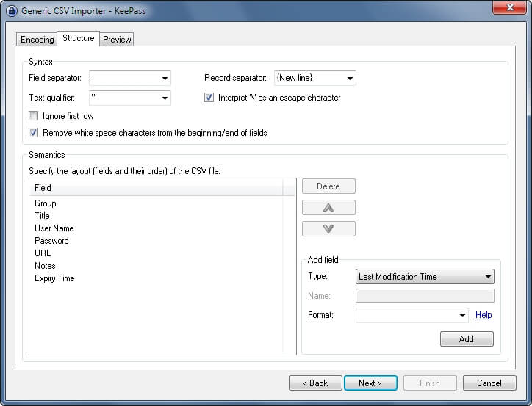
Task: Switch to the Encoding tab
Action: click(37, 40)
